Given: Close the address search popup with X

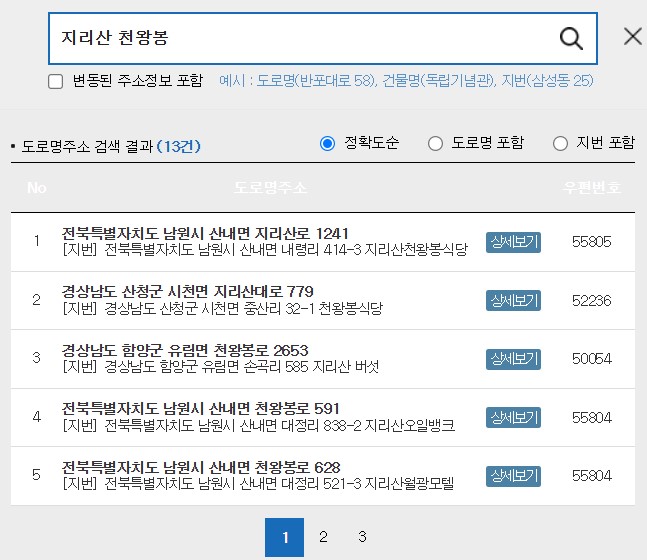Looking at the screenshot, I should click(x=633, y=37).
